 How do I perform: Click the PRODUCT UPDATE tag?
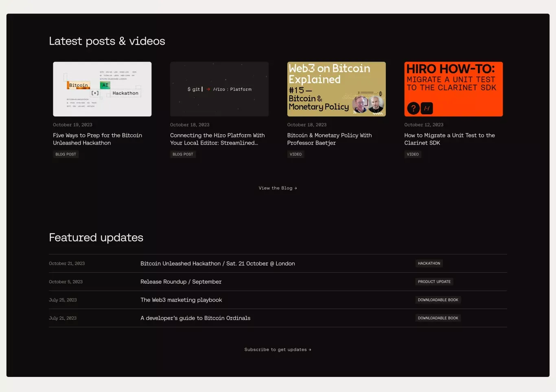[434, 282]
